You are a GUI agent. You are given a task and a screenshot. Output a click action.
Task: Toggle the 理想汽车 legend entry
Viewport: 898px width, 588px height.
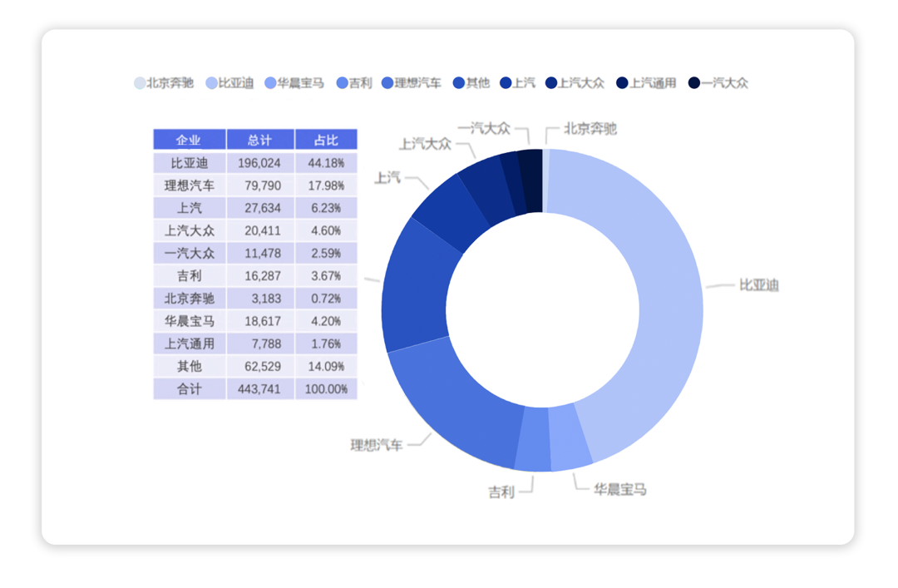click(412, 83)
